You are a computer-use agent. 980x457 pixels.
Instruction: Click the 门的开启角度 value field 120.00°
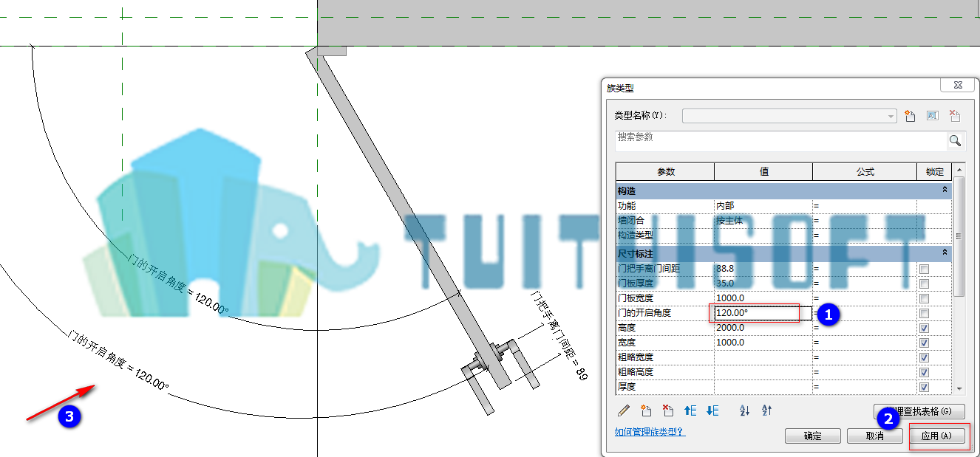(x=763, y=313)
